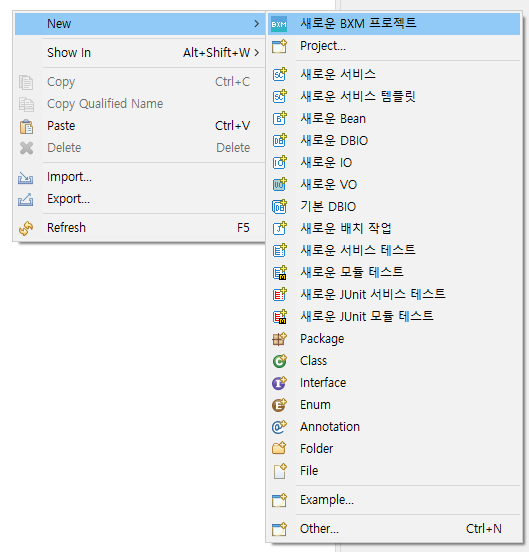This screenshot has width=529, height=552.
Task: Select Enum in the New submenu
Action: coord(394,404)
